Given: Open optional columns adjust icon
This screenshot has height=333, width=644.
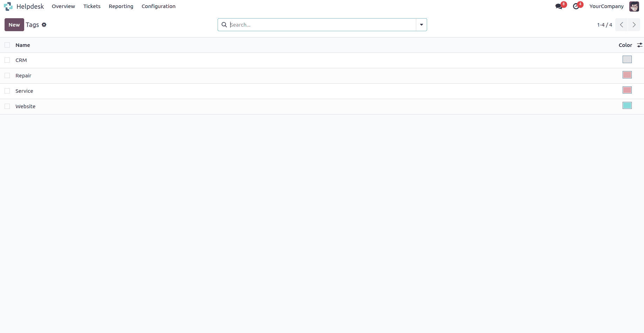Looking at the screenshot, I should coord(640,45).
